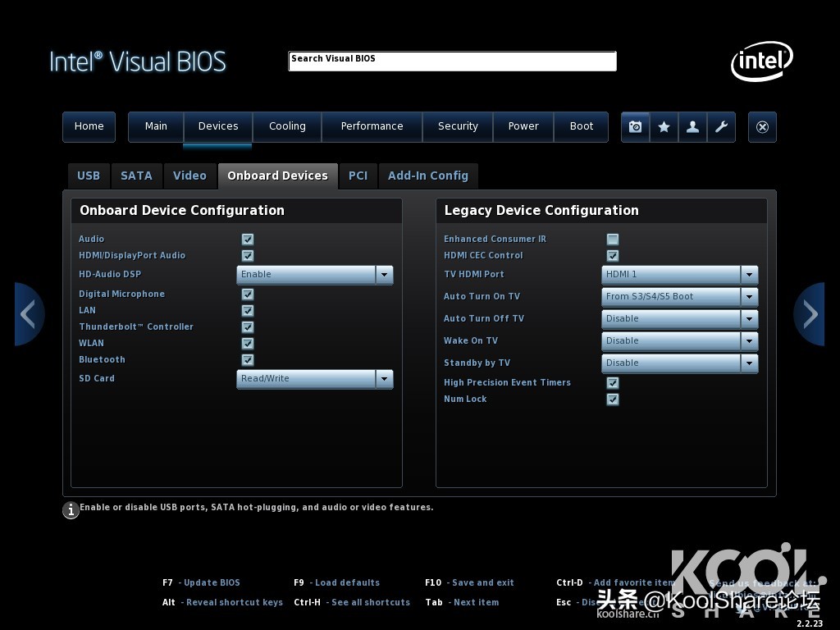Open the wrench tools icon
This screenshot has height=630, width=840.
pyautogui.click(x=721, y=127)
